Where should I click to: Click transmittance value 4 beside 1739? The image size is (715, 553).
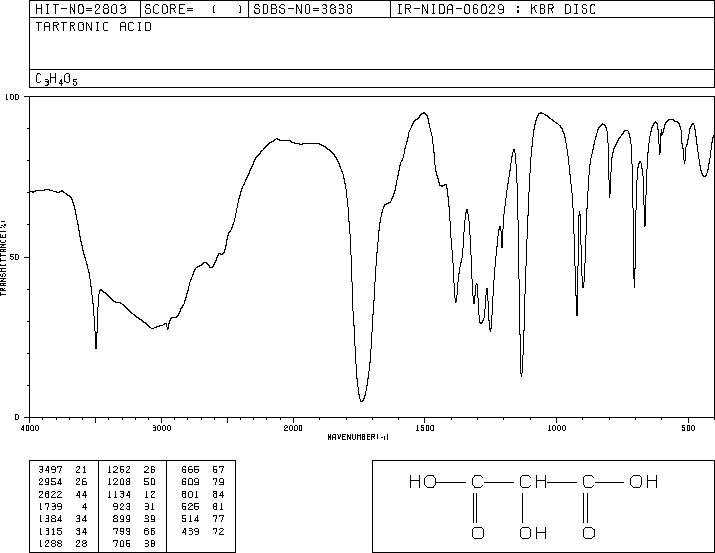coord(84,506)
